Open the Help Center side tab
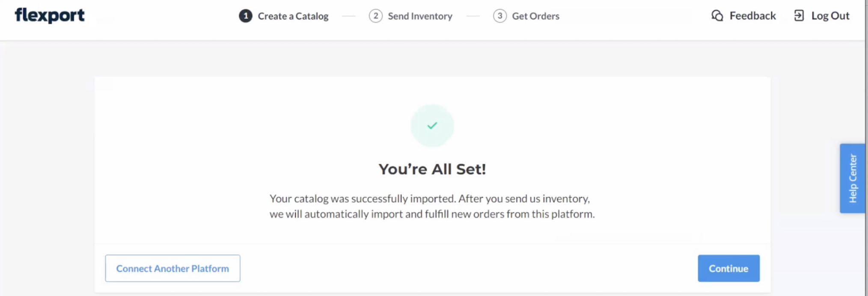The width and height of the screenshot is (868, 296). [x=852, y=178]
